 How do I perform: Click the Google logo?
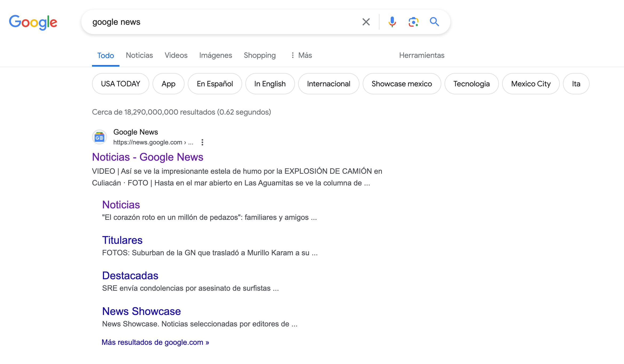[x=33, y=22]
